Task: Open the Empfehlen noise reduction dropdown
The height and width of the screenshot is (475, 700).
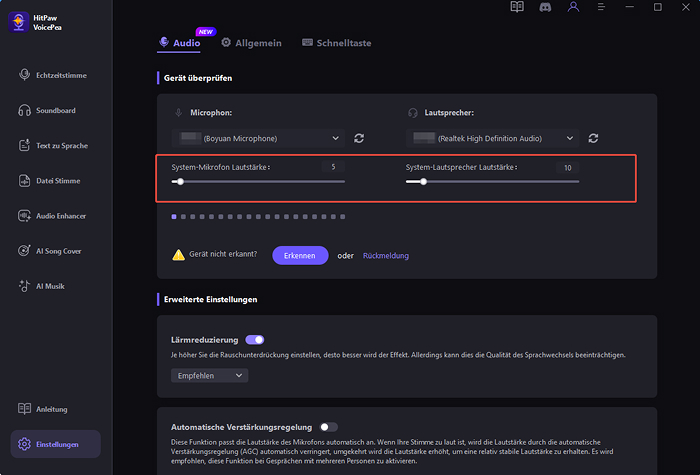Action: [x=209, y=375]
